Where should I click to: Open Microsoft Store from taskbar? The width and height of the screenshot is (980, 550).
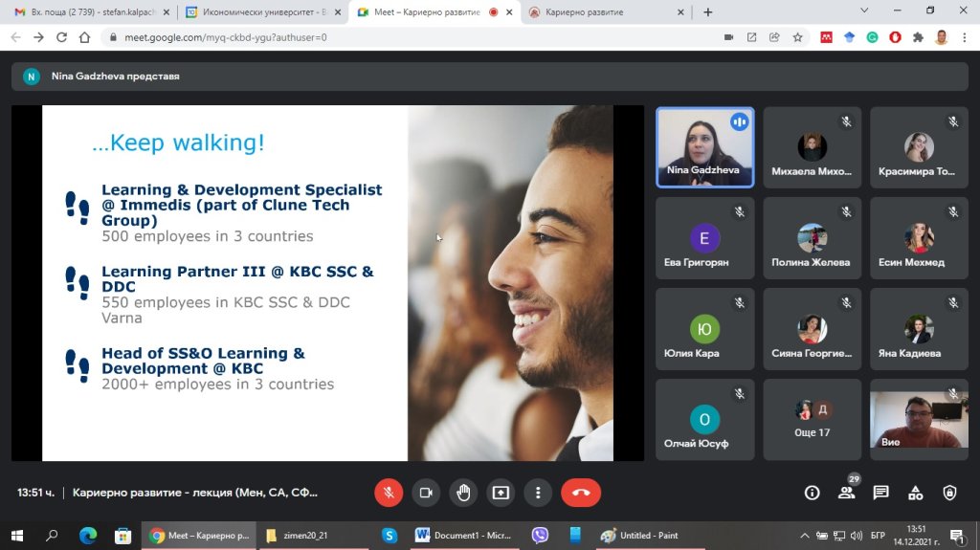[123, 536]
